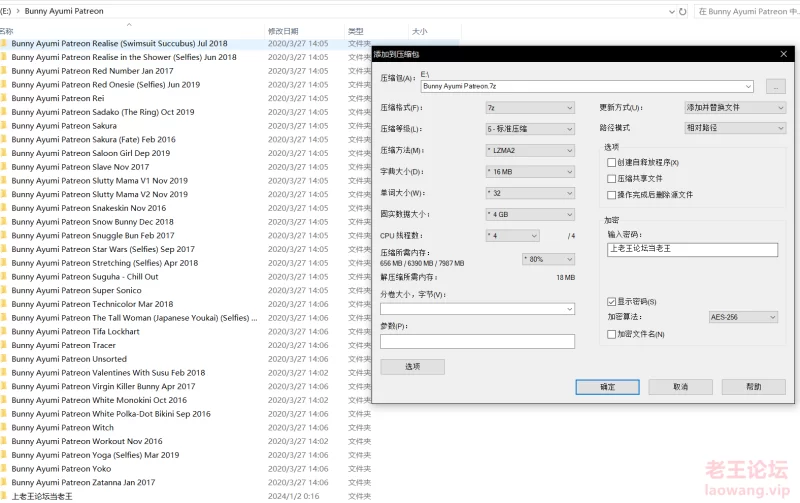Select folder Bunny Ayumi Patreon Tracer
The height and width of the screenshot is (503, 800).
click(x=64, y=346)
